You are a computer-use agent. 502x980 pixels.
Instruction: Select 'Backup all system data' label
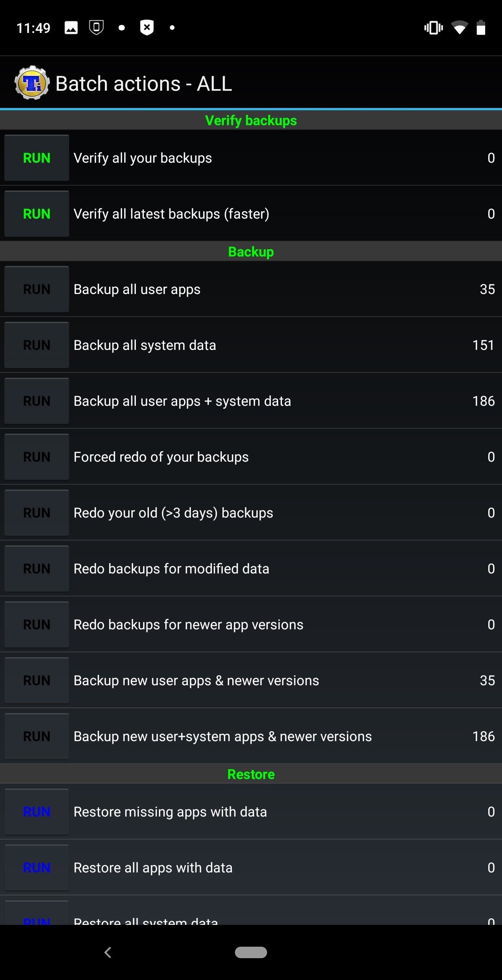(x=145, y=345)
